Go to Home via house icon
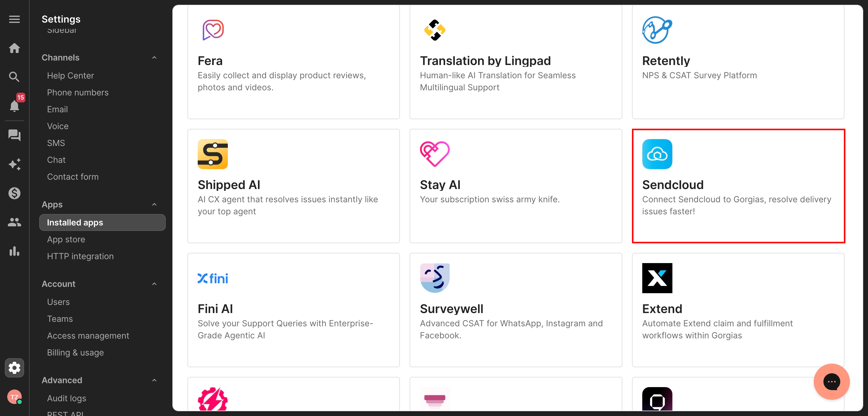Image resolution: width=868 pixels, height=416 pixels. click(14, 48)
